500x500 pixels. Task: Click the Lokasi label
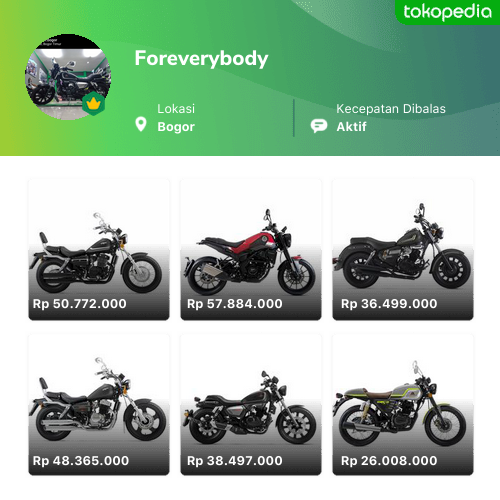coord(176,109)
